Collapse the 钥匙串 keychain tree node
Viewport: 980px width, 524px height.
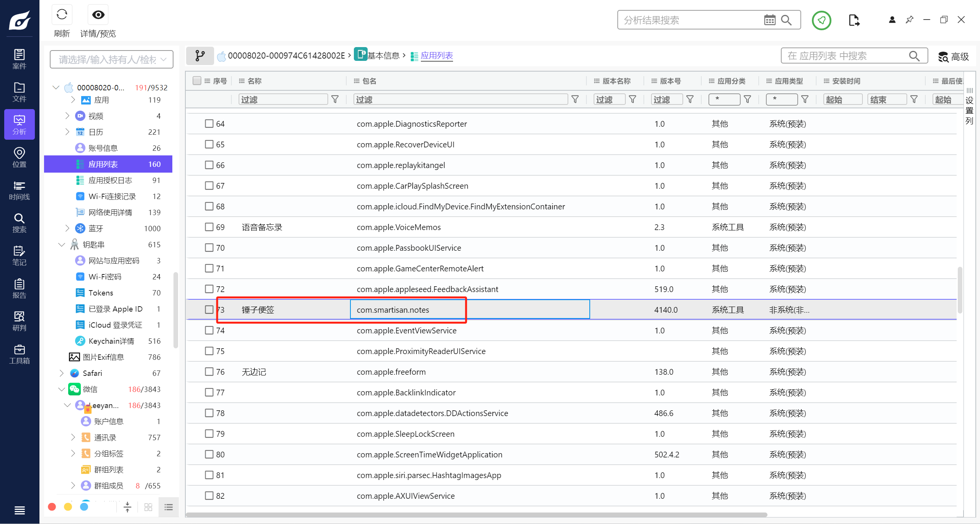62,245
